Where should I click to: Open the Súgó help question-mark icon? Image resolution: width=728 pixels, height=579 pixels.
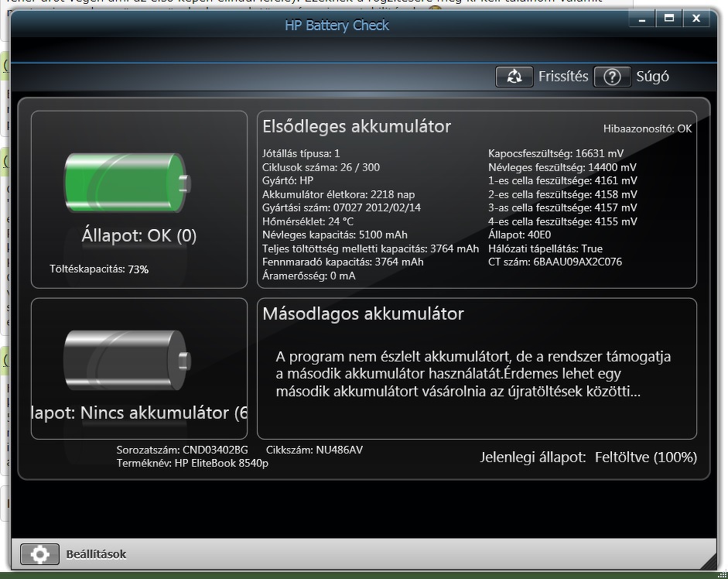pos(612,76)
